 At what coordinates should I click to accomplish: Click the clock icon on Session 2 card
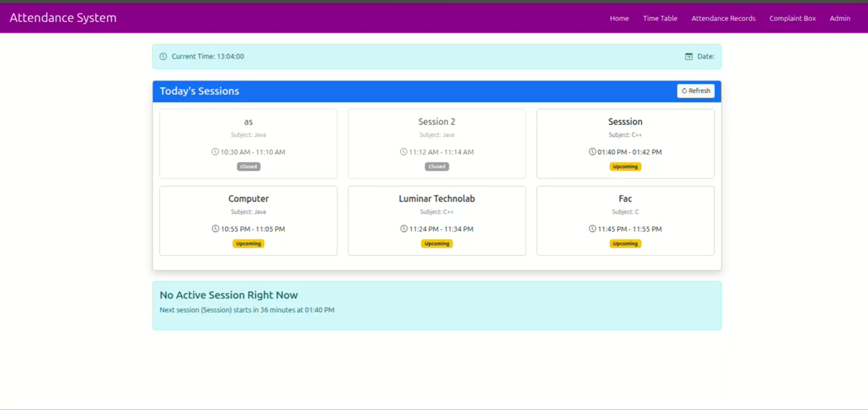tap(403, 152)
